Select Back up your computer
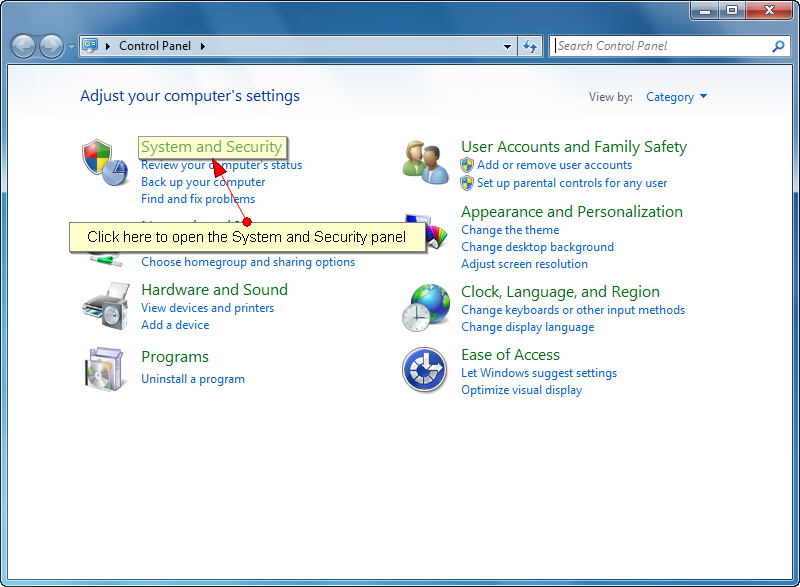The image size is (800, 587). click(203, 182)
